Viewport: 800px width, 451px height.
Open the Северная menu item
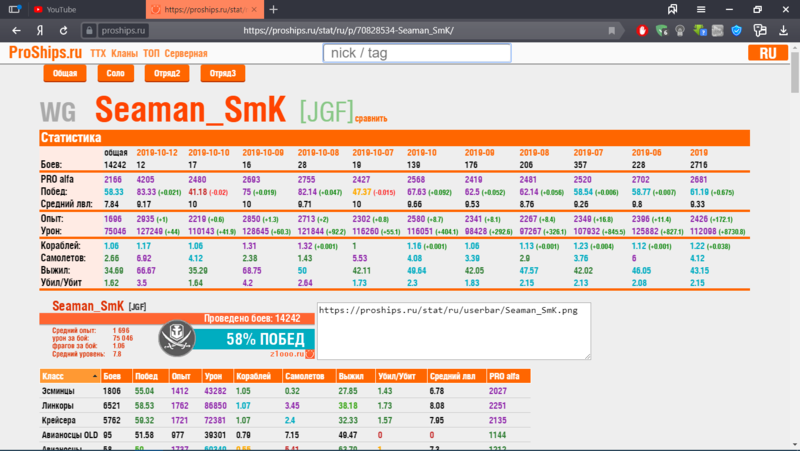(x=186, y=54)
